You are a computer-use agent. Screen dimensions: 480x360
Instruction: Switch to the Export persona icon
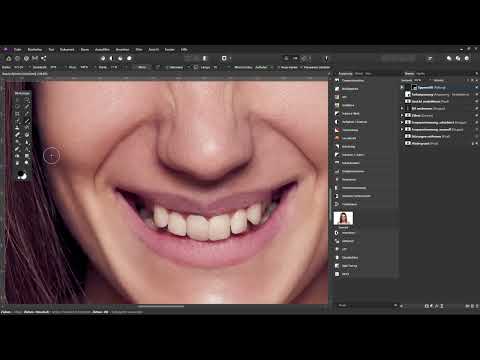[x=44, y=58]
